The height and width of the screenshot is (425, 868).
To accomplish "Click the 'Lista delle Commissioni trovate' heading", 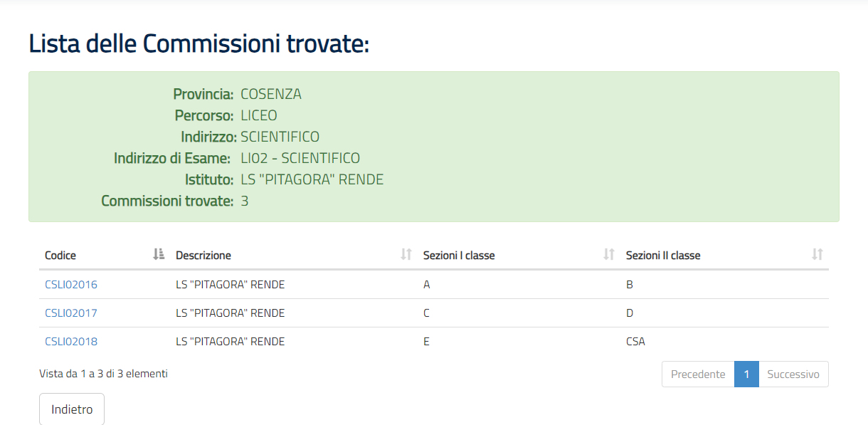I will click(x=199, y=44).
